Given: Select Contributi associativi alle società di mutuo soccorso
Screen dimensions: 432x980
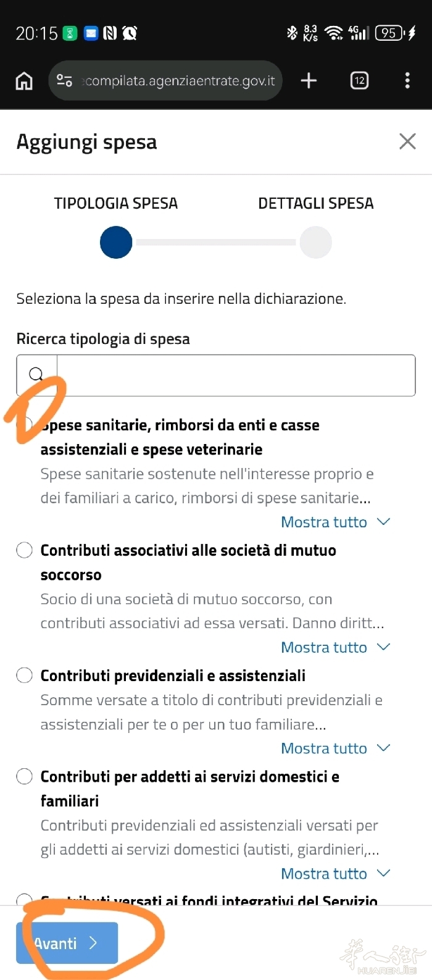Looking at the screenshot, I should [24, 550].
